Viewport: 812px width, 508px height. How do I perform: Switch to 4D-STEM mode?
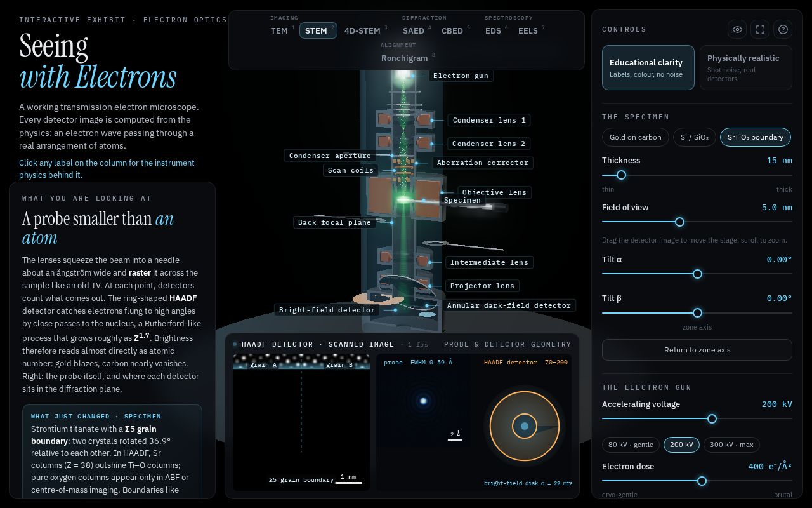[365, 30]
